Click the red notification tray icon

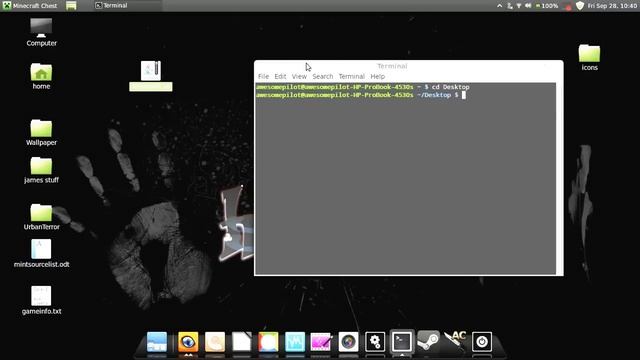click(567, 6)
